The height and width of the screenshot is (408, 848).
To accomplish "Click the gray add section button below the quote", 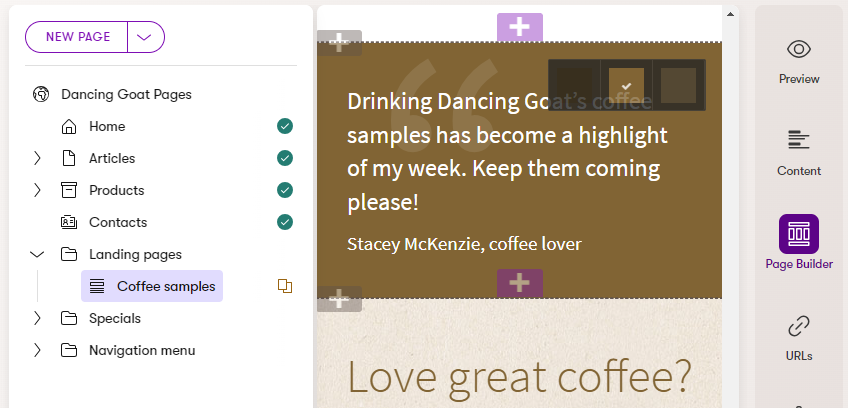I will click(x=339, y=298).
